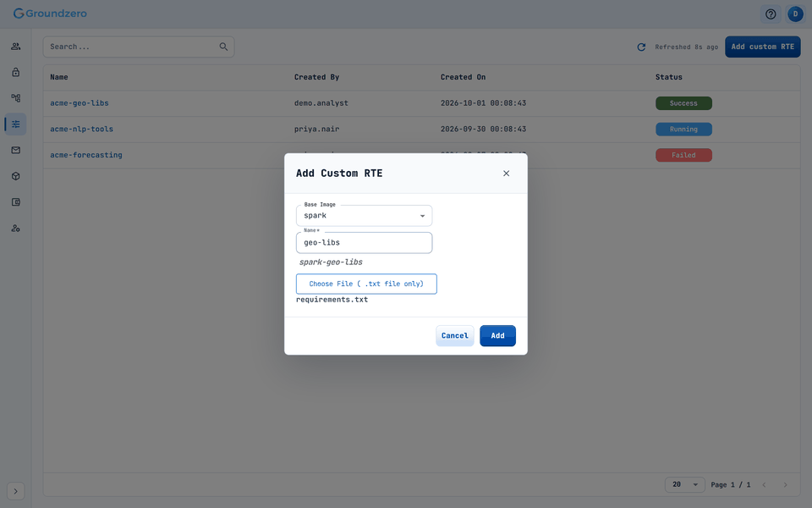812x508 pixels.
Task: Open the lock icon in sidebar
Action: pos(15,72)
